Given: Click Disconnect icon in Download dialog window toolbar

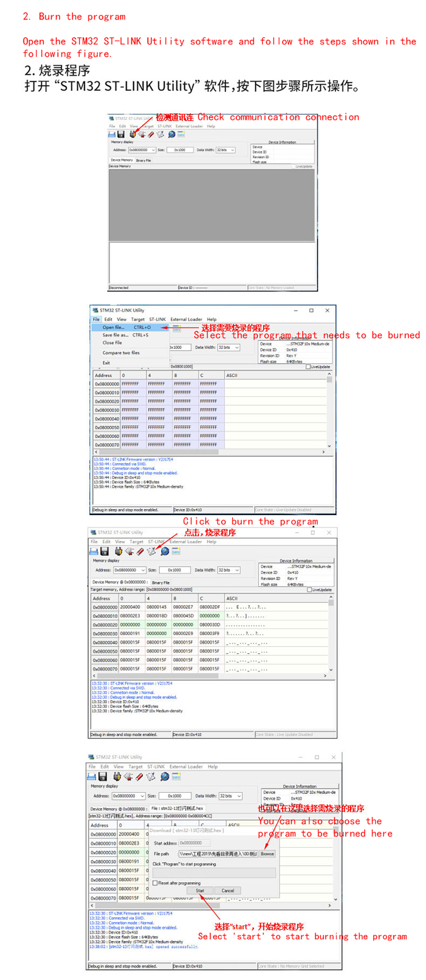Looking at the screenshot, I should (128, 776).
